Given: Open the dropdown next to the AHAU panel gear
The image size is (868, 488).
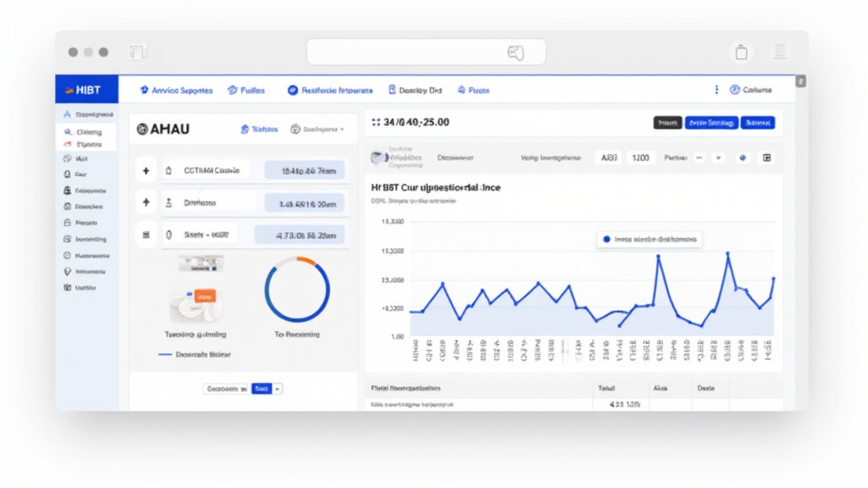Looking at the screenshot, I should coord(342,130).
